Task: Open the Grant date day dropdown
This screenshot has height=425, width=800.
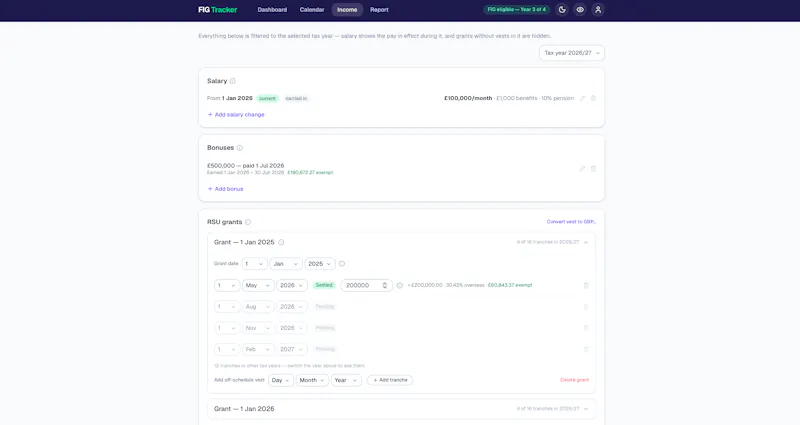Action: click(x=254, y=264)
